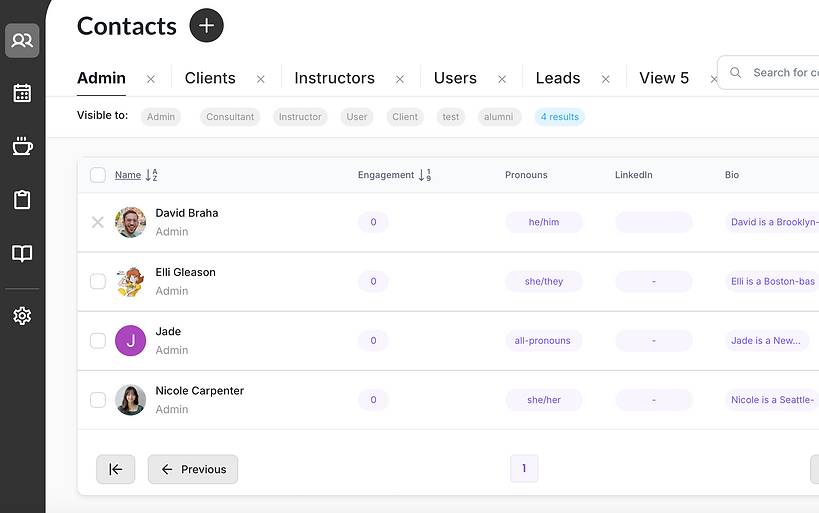The height and width of the screenshot is (513, 819).
Task: Go to Previous page
Action: pos(193,469)
